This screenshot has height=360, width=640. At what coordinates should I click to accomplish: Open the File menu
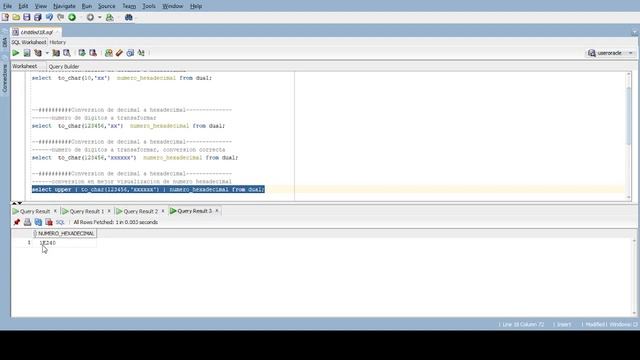[7, 6]
